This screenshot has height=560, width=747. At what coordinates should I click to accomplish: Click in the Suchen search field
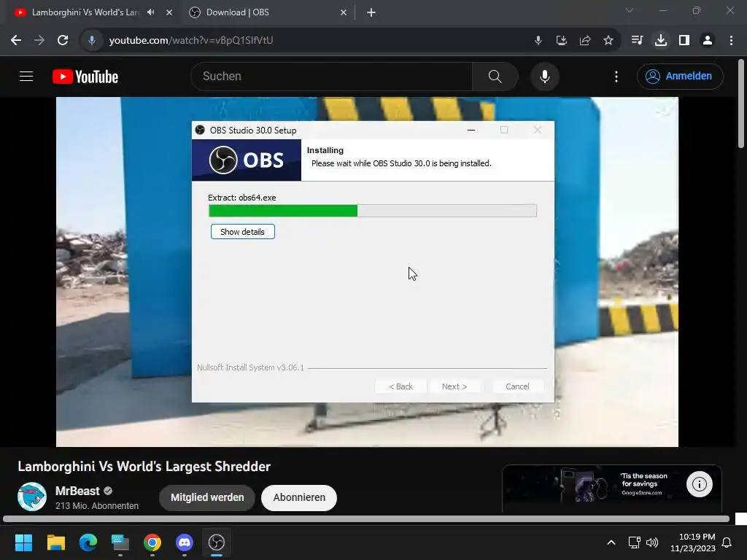(x=332, y=76)
